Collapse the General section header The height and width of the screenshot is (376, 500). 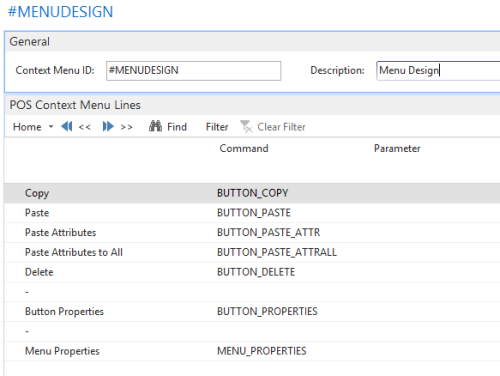[252, 42]
